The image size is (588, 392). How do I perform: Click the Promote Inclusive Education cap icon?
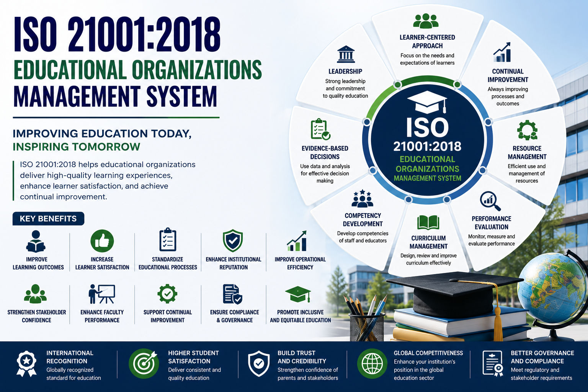tap(298, 294)
